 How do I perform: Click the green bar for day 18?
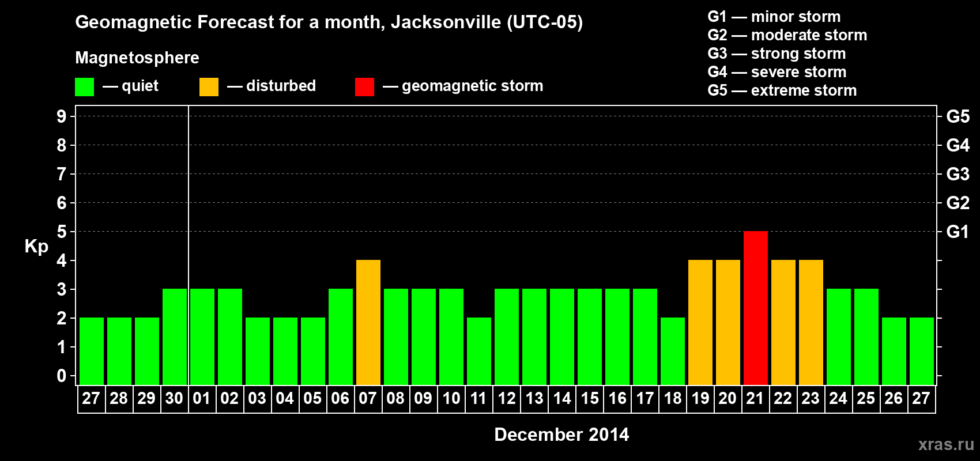coord(673,351)
